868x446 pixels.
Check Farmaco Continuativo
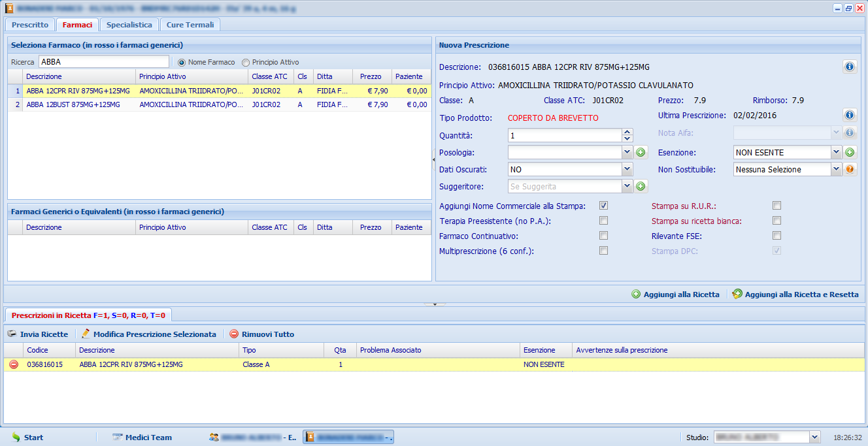coord(604,236)
